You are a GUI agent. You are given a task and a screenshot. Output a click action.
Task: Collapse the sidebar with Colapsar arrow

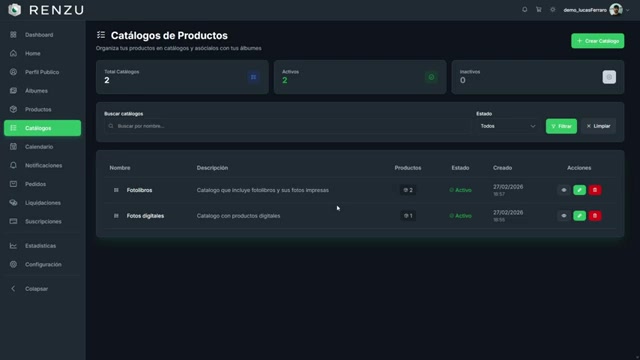click(13, 289)
